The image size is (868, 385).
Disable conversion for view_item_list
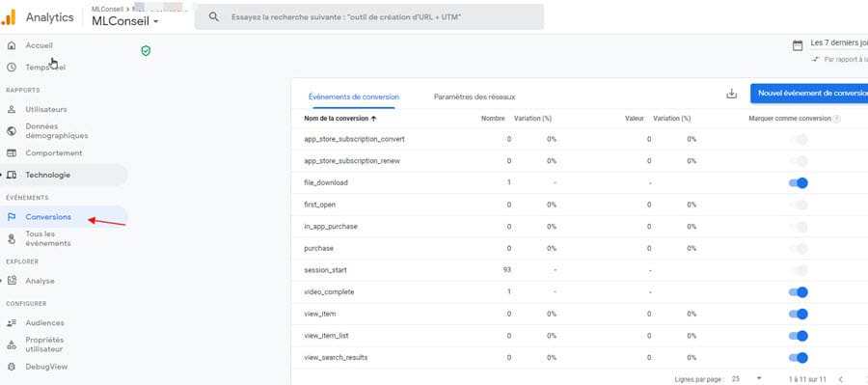pyautogui.click(x=799, y=336)
